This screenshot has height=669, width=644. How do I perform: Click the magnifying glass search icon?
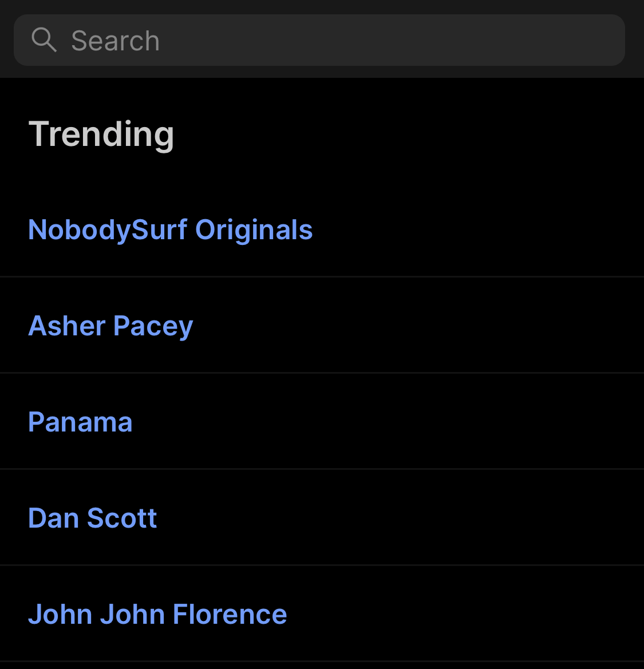pyautogui.click(x=44, y=40)
